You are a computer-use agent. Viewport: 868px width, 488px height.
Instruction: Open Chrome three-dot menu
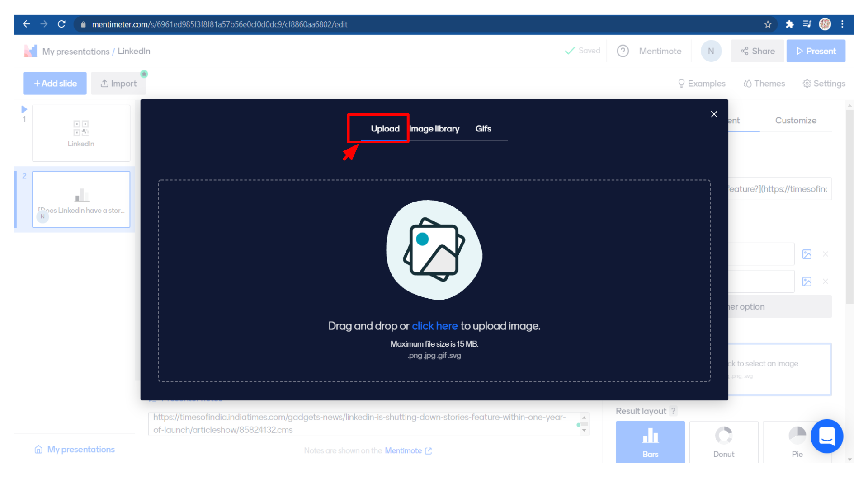[842, 24]
